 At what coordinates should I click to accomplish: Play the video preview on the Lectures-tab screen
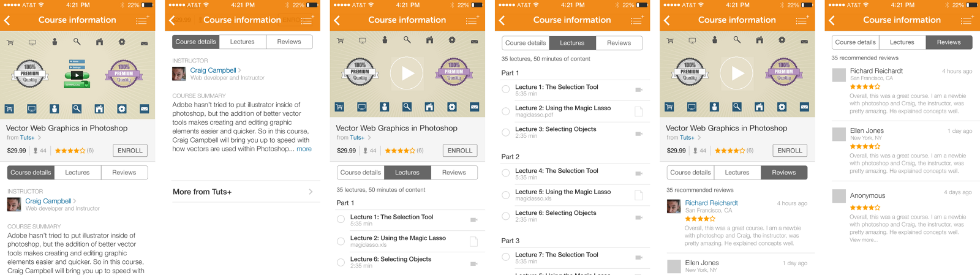click(x=407, y=73)
